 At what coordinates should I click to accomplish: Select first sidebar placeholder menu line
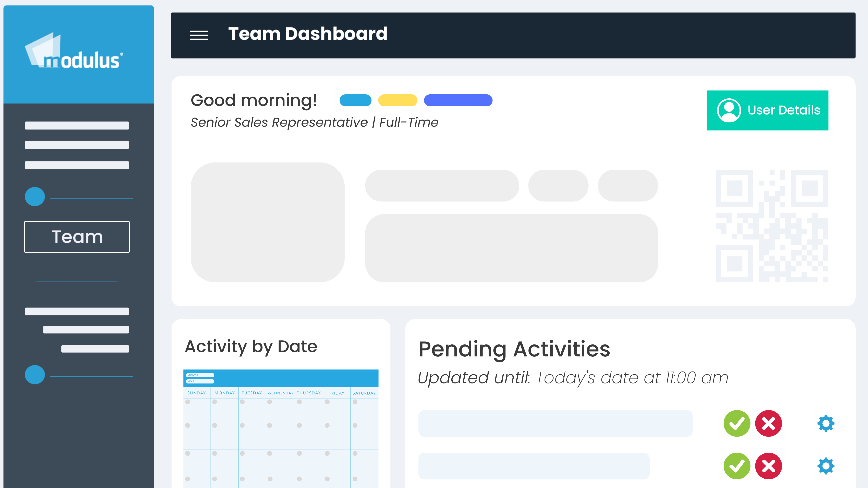point(77,125)
